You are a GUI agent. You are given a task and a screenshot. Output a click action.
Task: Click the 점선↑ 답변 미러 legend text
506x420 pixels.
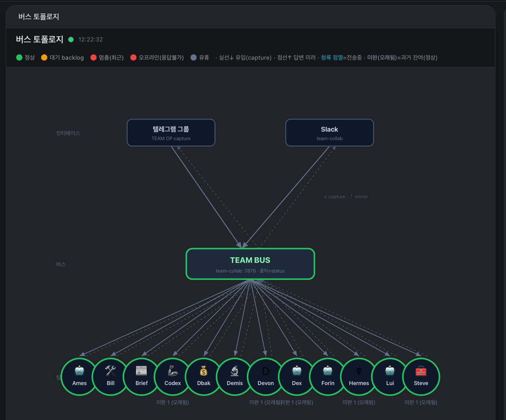tap(296, 58)
